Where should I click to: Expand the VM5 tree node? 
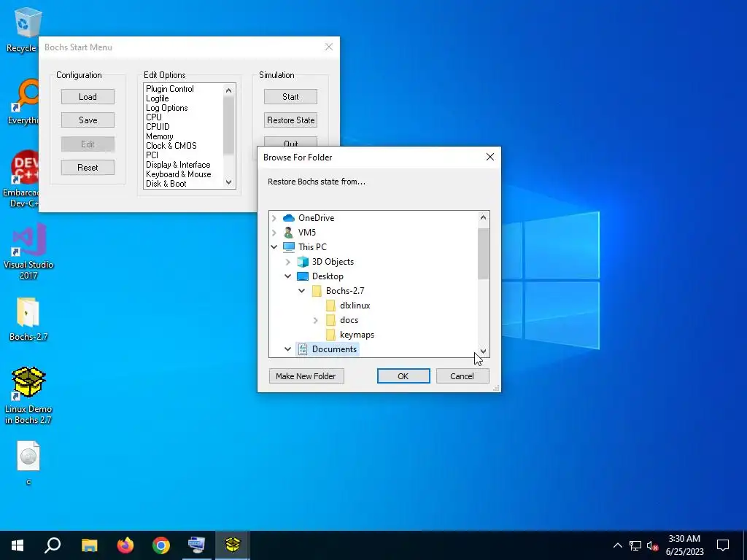(274, 233)
